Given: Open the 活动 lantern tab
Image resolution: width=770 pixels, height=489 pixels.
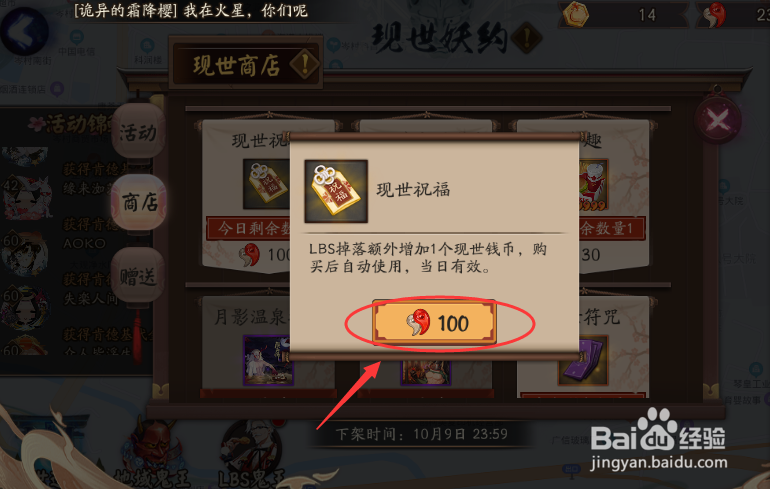Looking at the screenshot, I should point(138,133).
